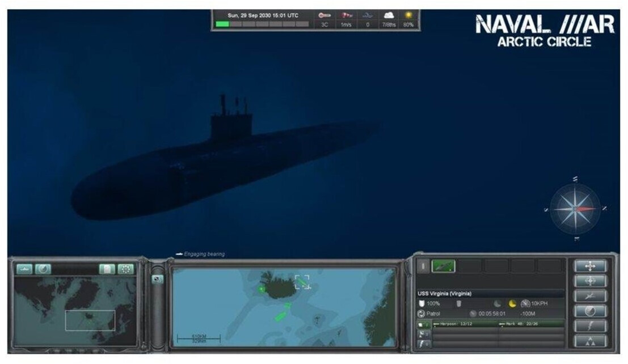Screen dimensions: 628x364
Task: Toggle the map panel divider button
Action: pyautogui.click(x=158, y=279)
